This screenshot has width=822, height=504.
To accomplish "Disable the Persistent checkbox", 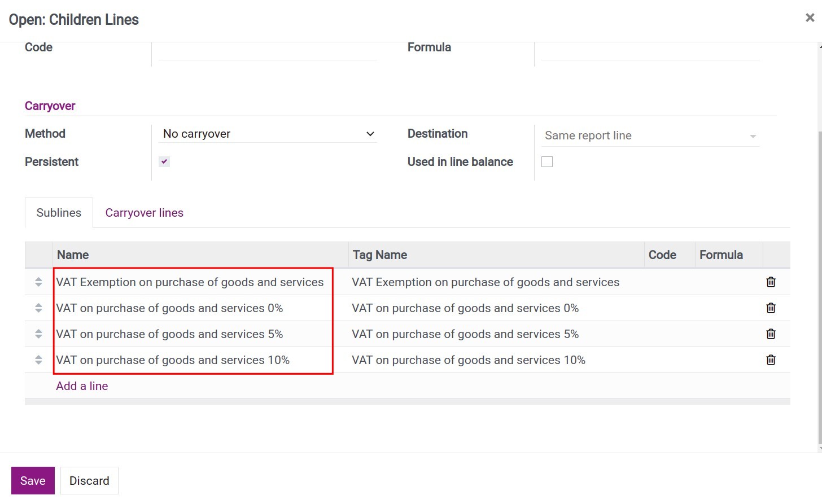I will (164, 161).
